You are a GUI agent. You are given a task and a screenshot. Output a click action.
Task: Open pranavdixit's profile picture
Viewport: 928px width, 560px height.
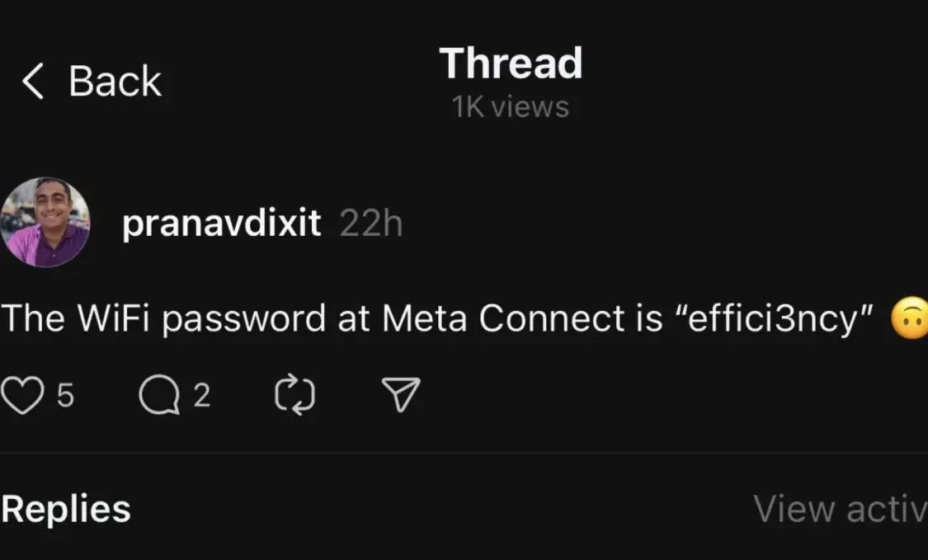point(45,222)
